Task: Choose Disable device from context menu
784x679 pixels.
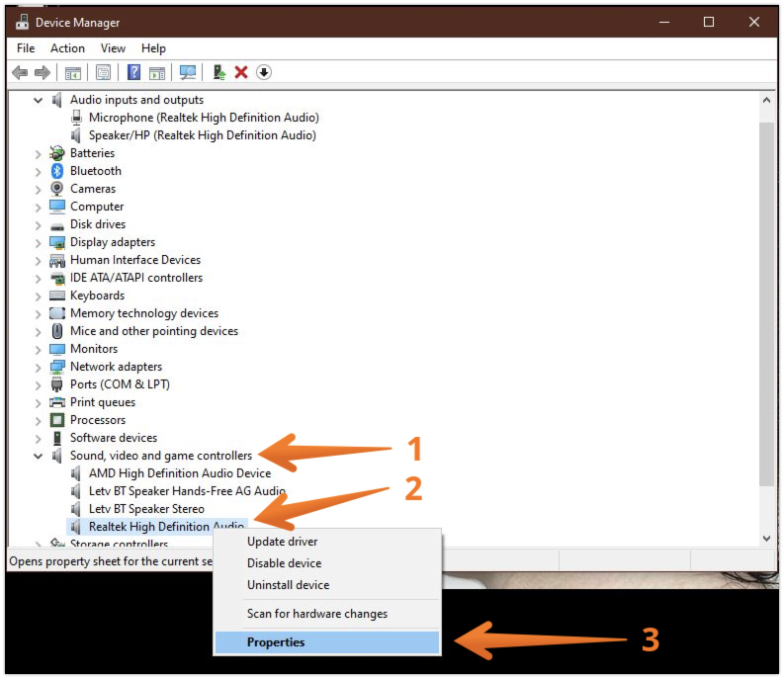Action: tap(327, 563)
